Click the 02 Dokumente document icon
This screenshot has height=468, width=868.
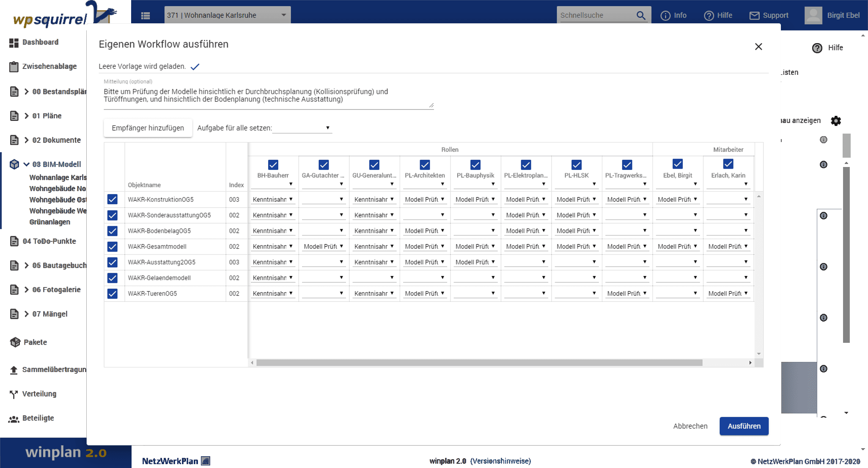pyautogui.click(x=14, y=140)
